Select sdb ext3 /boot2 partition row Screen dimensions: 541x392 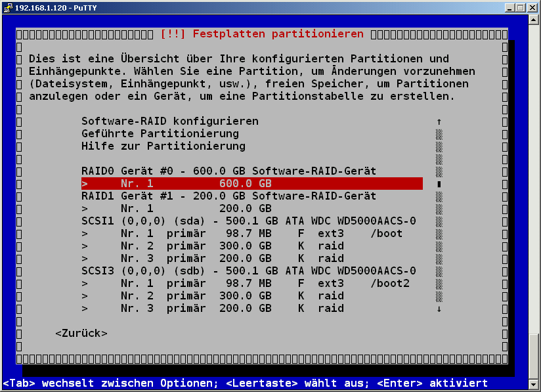(245, 284)
